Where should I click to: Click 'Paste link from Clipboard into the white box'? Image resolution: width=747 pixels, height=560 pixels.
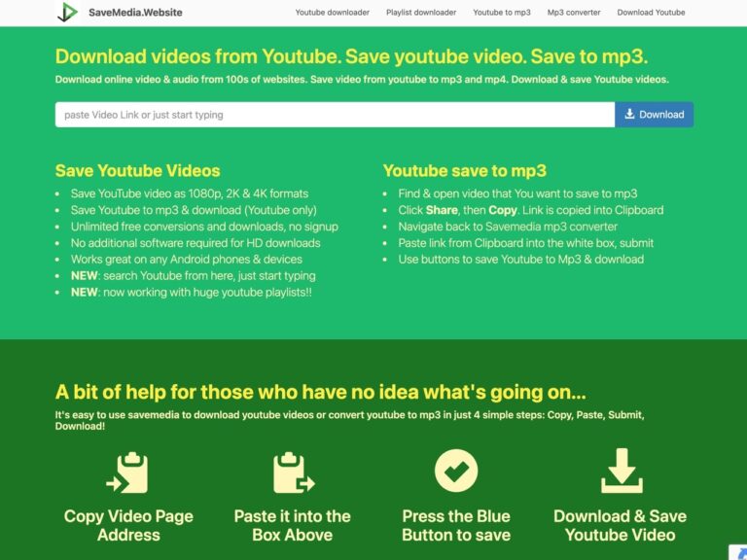click(526, 243)
